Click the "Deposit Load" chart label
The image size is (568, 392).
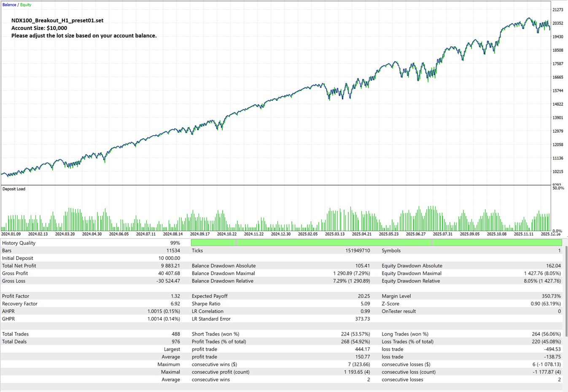[14, 189]
